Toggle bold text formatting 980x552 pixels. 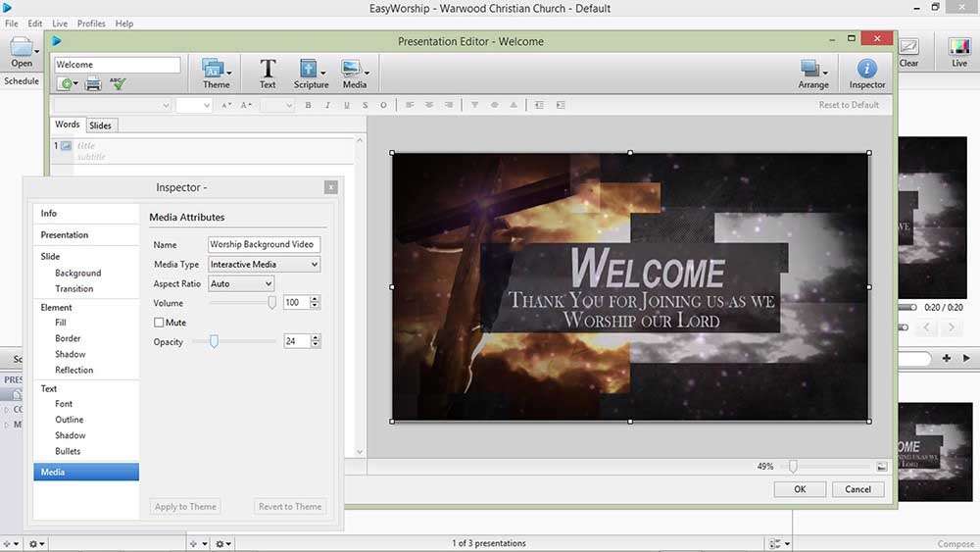pyautogui.click(x=308, y=105)
